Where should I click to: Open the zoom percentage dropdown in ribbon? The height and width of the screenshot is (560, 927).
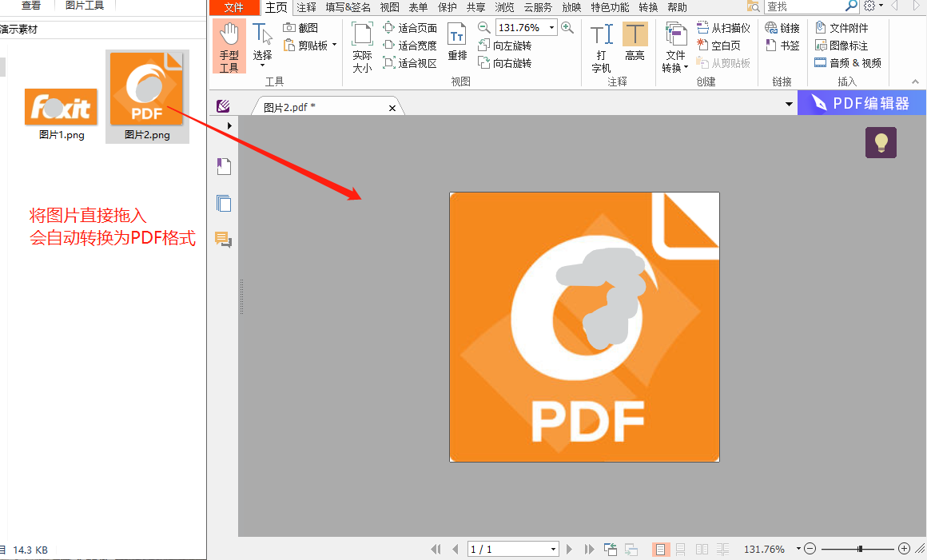(x=552, y=28)
